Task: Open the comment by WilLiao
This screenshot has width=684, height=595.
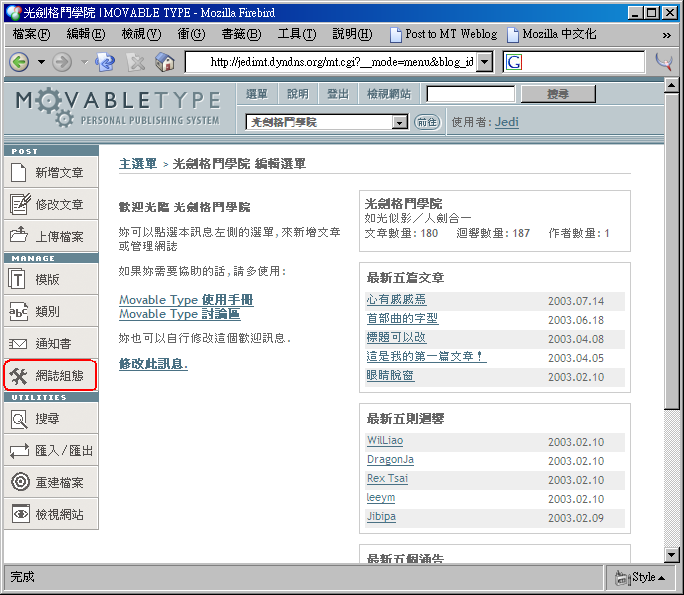Action: [385, 441]
